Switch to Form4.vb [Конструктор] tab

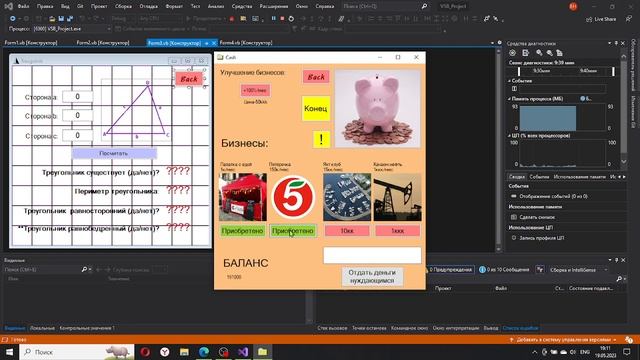(x=246, y=42)
